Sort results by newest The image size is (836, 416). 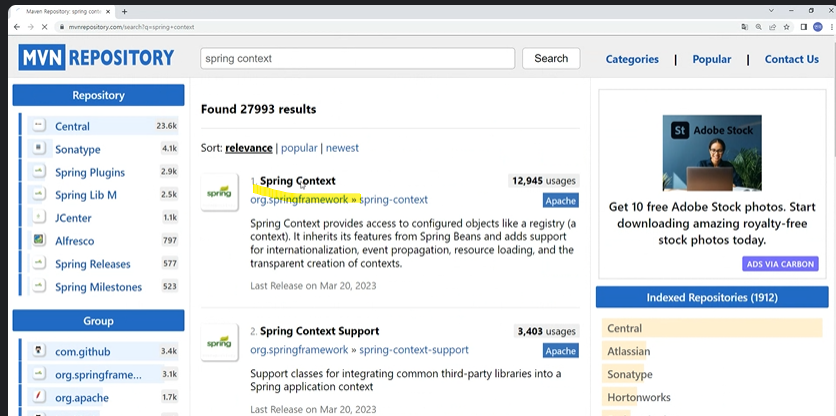[x=342, y=148]
